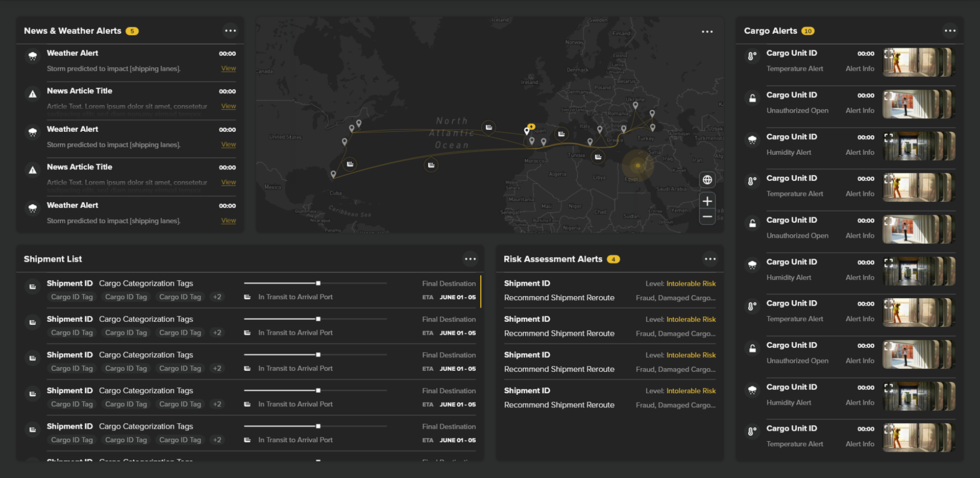The image size is (980, 478).
Task: Expand the +2 cargo tag badge
Action: [x=217, y=297]
